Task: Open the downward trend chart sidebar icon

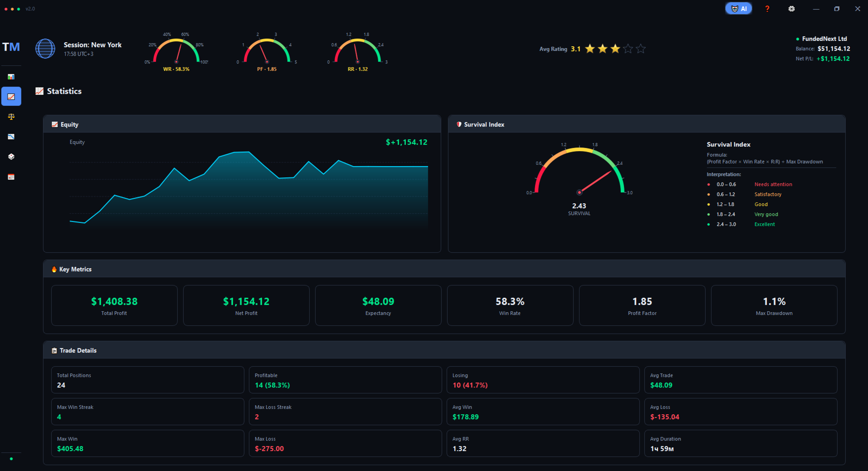Action: pyautogui.click(x=11, y=137)
